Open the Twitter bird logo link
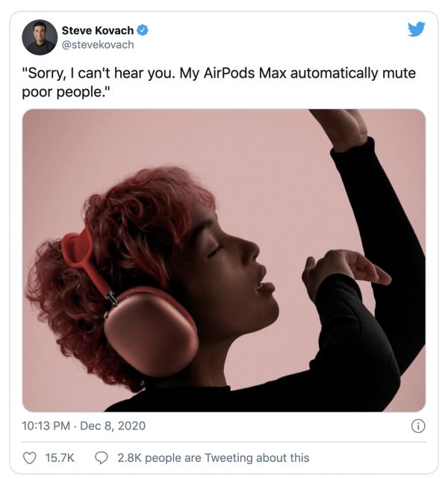The image size is (448, 479). point(417,31)
